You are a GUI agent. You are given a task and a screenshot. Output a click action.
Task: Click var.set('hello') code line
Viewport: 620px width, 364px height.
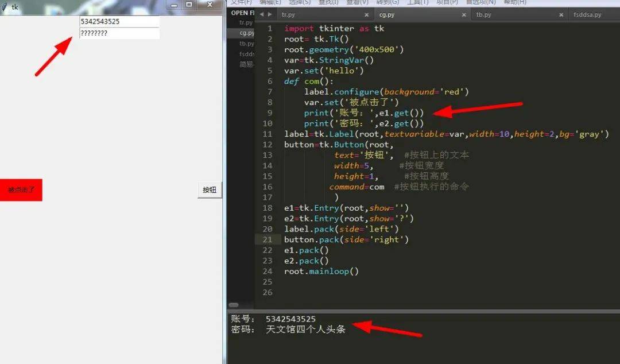pos(324,71)
